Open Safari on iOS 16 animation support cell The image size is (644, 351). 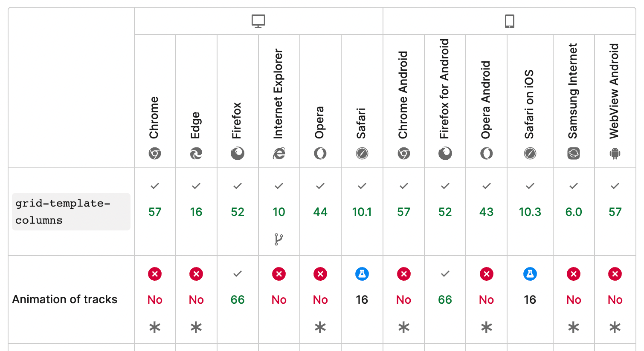point(530,299)
